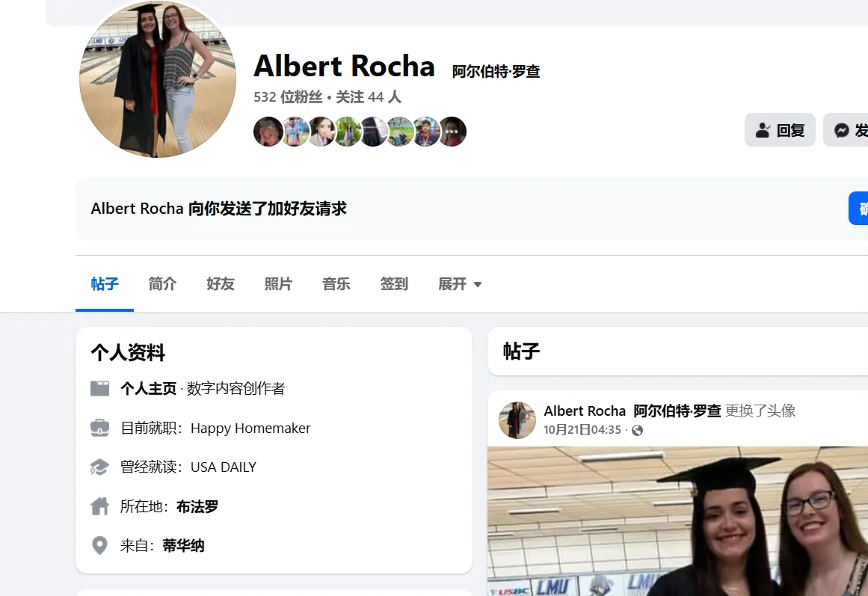Click the person icon on 回复 button
This screenshot has height=596, width=868.
pyautogui.click(x=763, y=130)
